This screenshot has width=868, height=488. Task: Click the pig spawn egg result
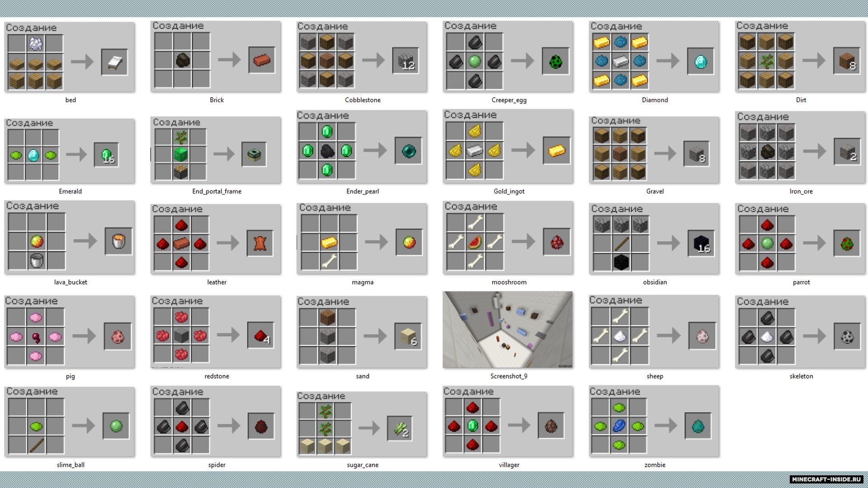[118, 336]
